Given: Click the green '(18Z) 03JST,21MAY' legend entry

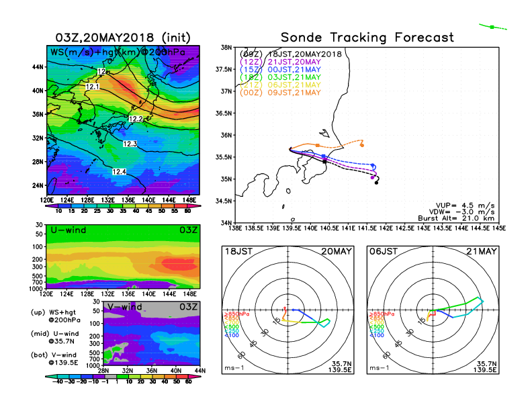Looking at the screenshot, I should click(280, 77).
